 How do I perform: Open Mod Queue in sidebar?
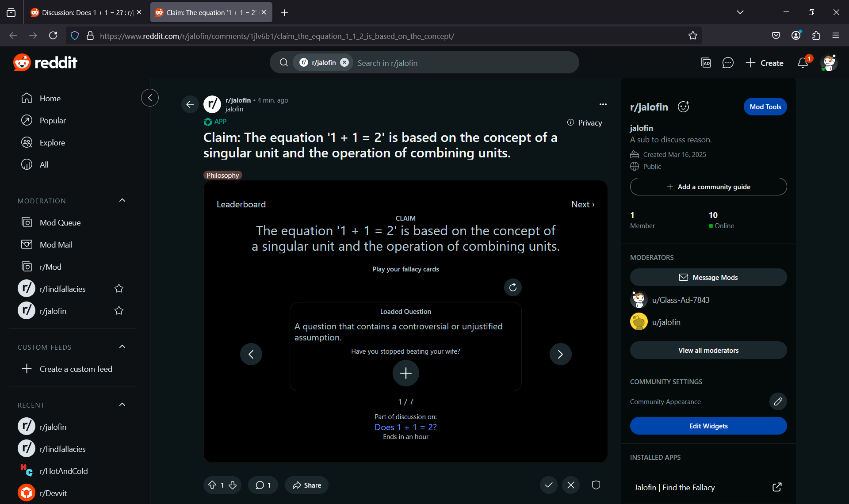60,222
